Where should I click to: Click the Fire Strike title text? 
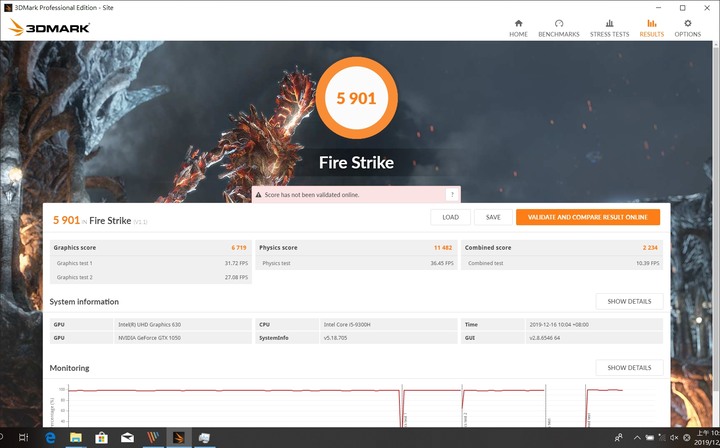click(356, 162)
